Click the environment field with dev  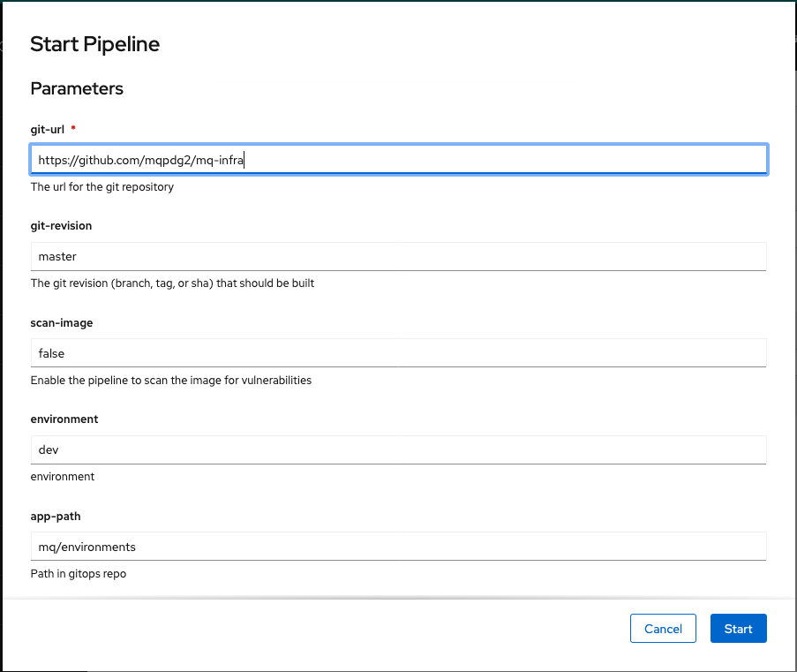pos(399,449)
